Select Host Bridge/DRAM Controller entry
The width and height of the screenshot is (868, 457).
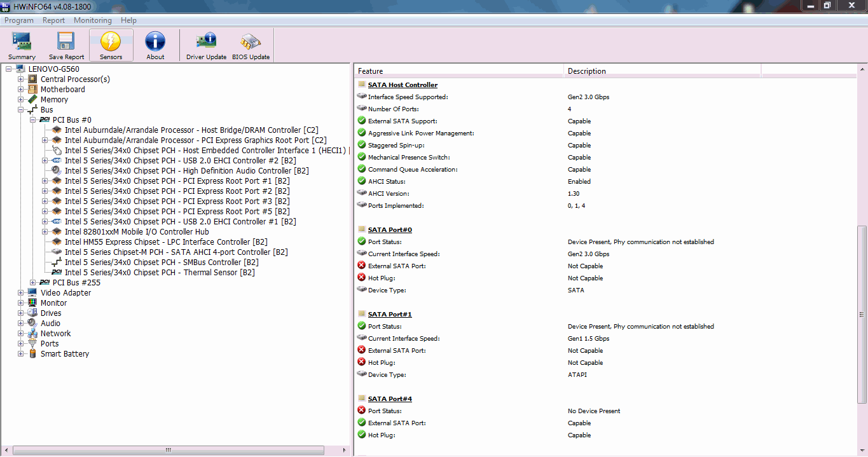[x=191, y=130]
